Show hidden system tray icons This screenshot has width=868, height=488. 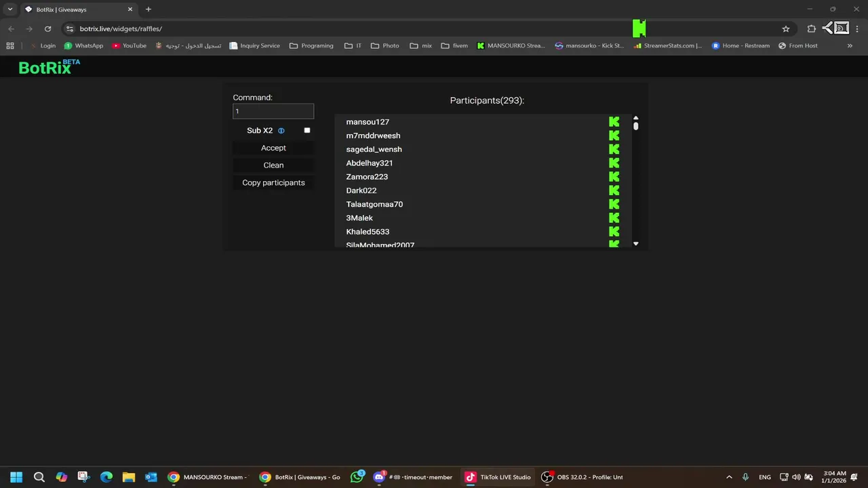(x=730, y=477)
